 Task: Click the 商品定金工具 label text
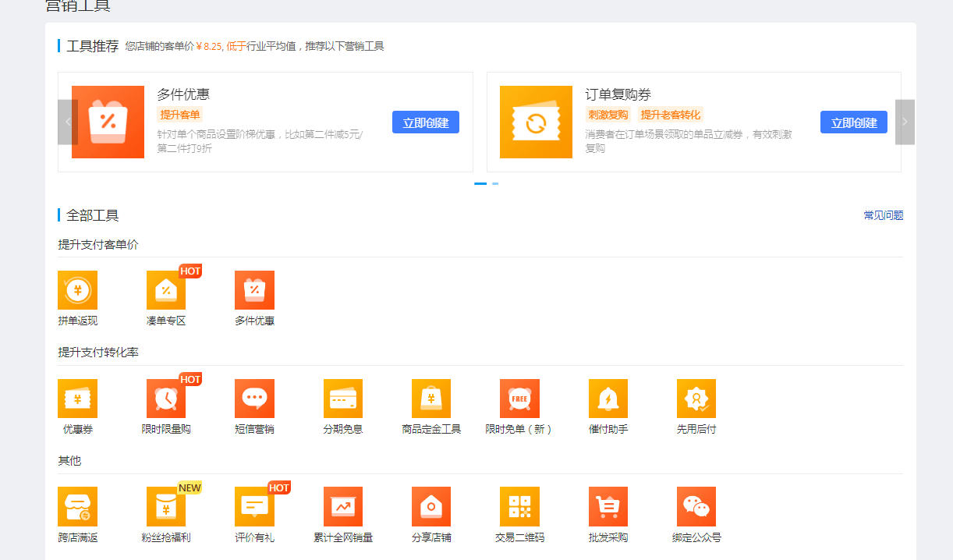click(x=431, y=429)
